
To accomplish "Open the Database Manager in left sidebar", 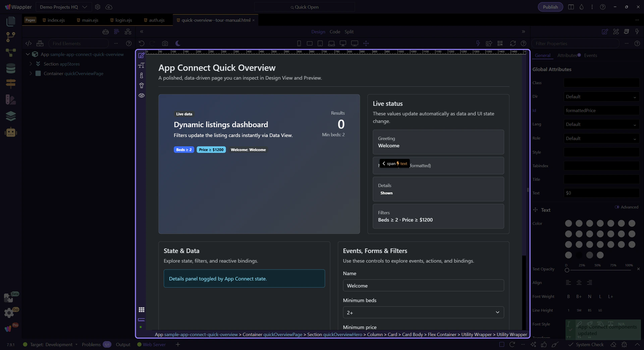I will [x=11, y=68].
